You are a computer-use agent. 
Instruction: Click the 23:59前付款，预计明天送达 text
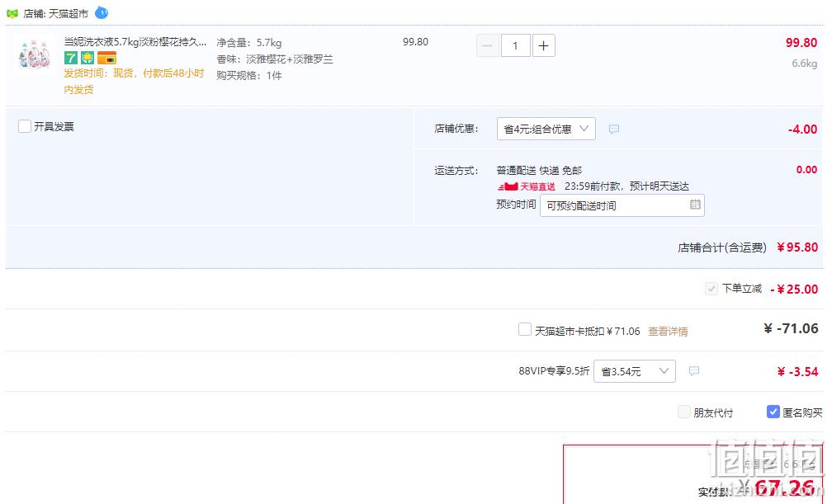[x=626, y=186]
